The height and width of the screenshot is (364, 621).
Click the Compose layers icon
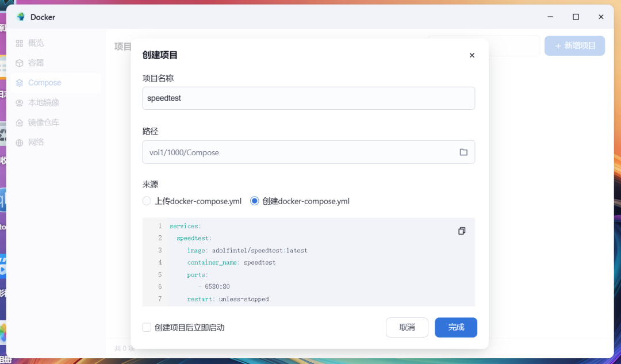(20, 83)
